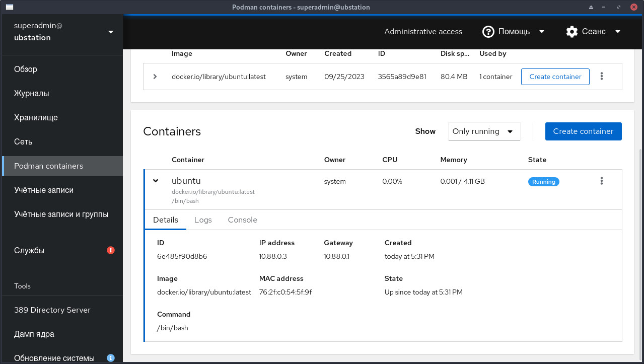Screen dimensions: 644x364
Task: Open Учётные записи in the sidebar
Action: [62, 190]
